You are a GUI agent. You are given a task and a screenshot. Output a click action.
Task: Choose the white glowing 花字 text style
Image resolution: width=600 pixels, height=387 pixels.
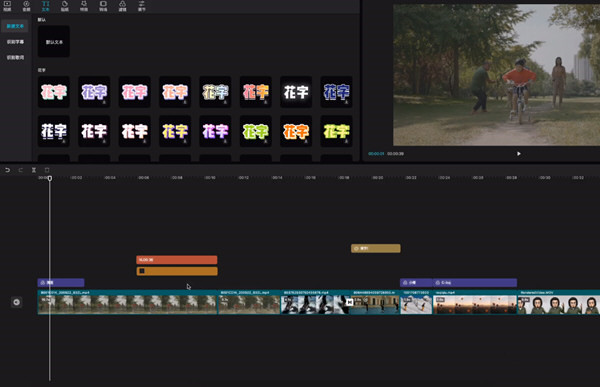[296, 92]
